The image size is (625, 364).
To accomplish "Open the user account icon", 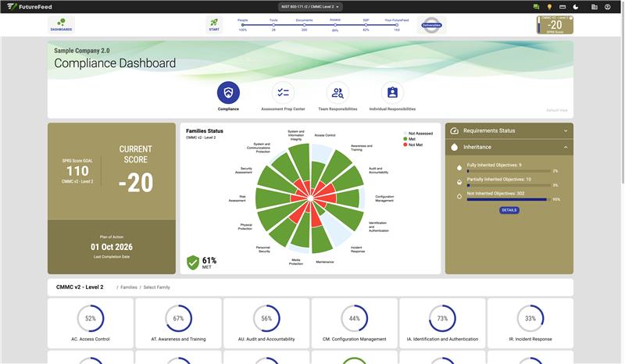I will [608, 7].
